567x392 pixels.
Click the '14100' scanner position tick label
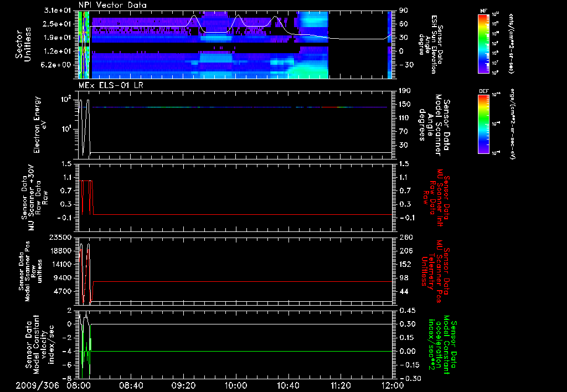point(60,264)
